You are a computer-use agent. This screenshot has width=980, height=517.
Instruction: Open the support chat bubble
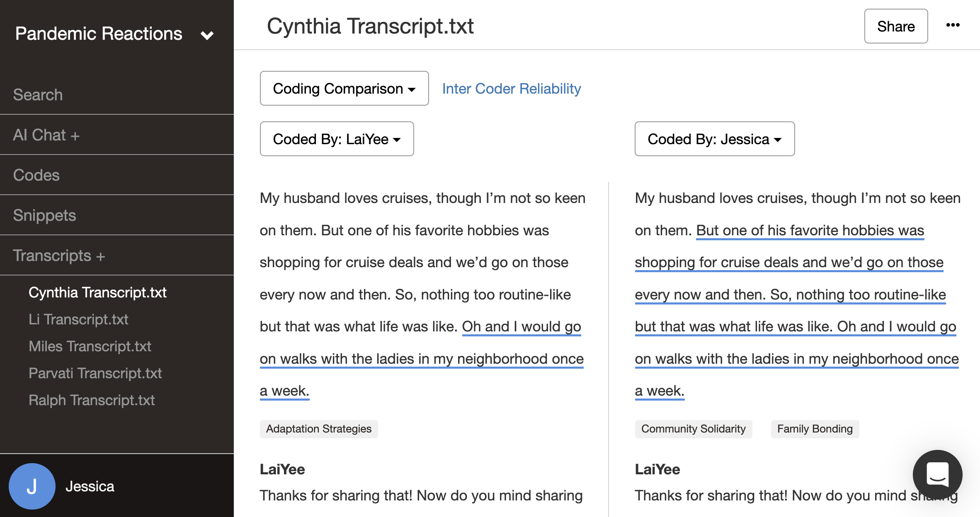938,475
